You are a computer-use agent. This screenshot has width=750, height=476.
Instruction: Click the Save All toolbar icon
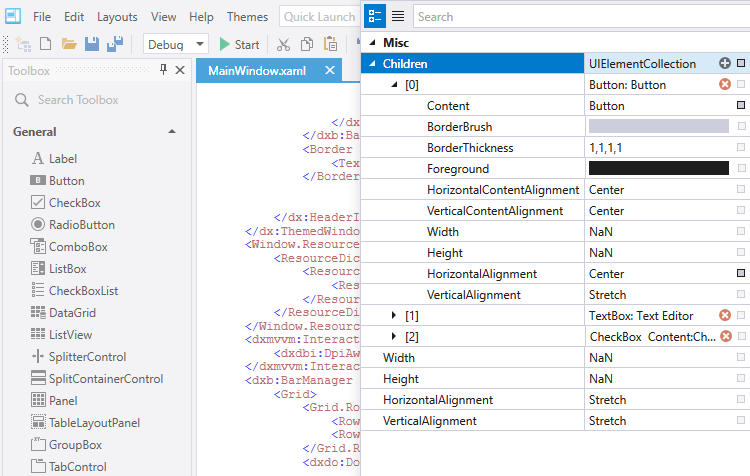pos(115,44)
